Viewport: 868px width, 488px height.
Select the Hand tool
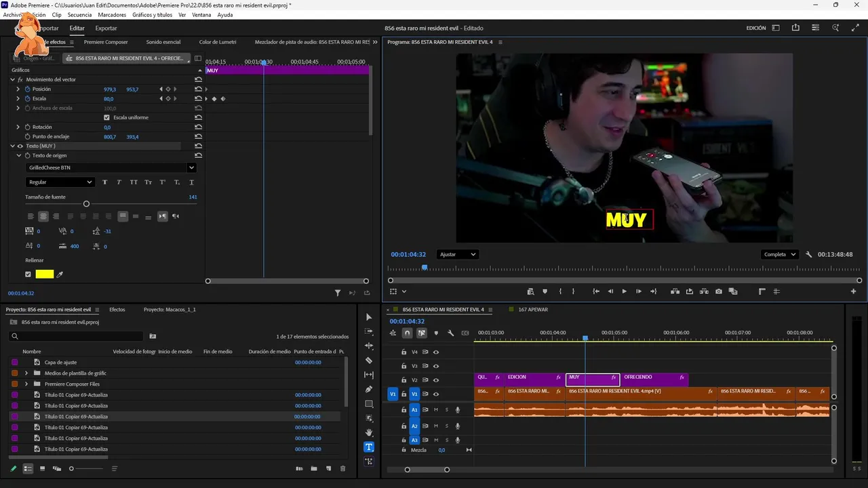tap(369, 432)
